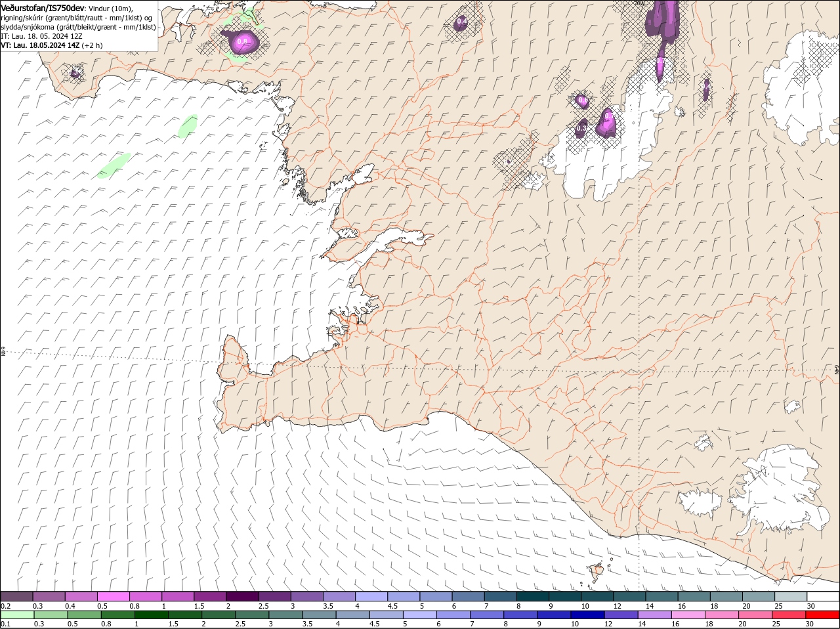Viewport: 840px width, 629px height.
Task: Click the upper-row swatch starting at 14
Action: tap(662, 596)
